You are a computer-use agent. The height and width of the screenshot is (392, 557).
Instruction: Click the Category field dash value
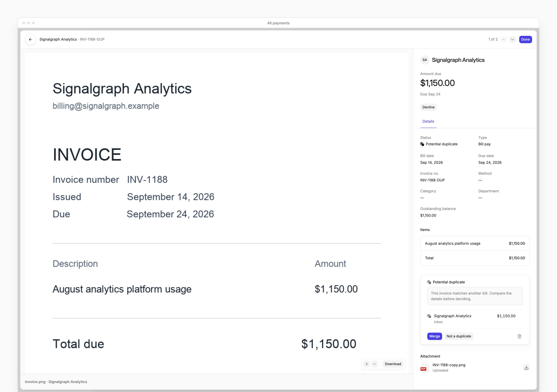tap(422, 198)
